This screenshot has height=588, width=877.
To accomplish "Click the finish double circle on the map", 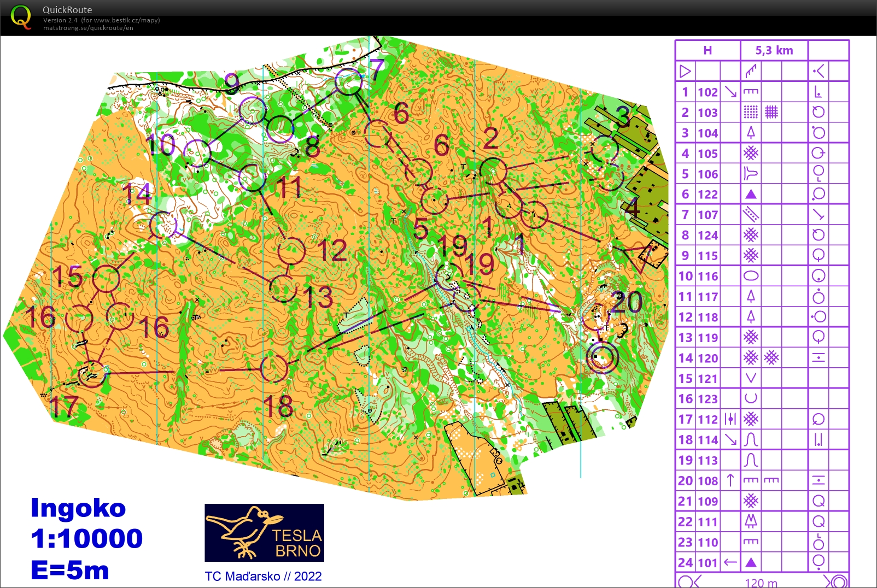I will (601, 358).
